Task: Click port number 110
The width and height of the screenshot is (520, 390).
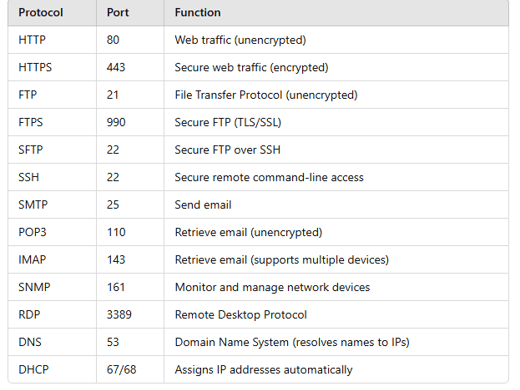Action: (x=116, y=232)
